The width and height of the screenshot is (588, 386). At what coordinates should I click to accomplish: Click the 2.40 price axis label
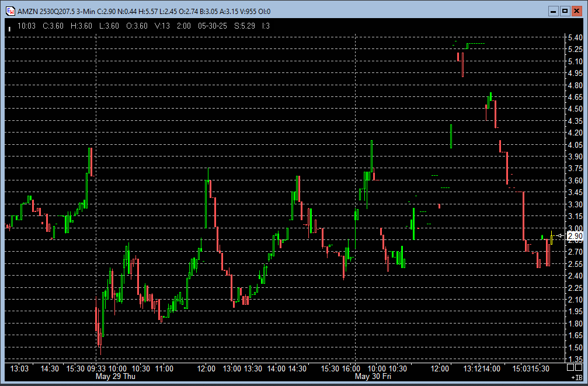coord(575,276)
